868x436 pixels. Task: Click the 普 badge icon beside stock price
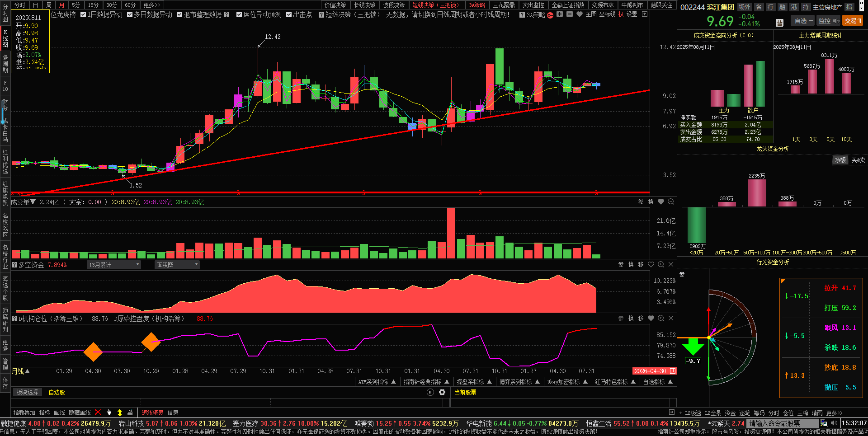779,22
